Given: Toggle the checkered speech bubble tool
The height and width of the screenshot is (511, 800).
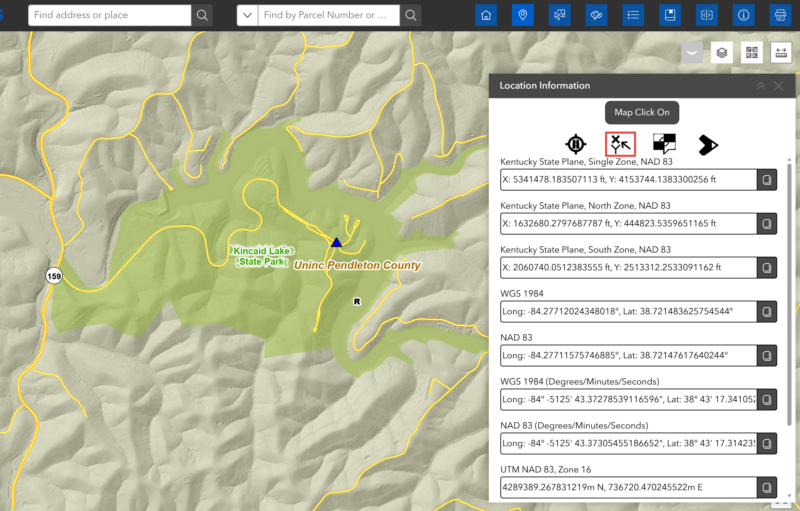Looking at the screenshot, I should click(664, 144).
